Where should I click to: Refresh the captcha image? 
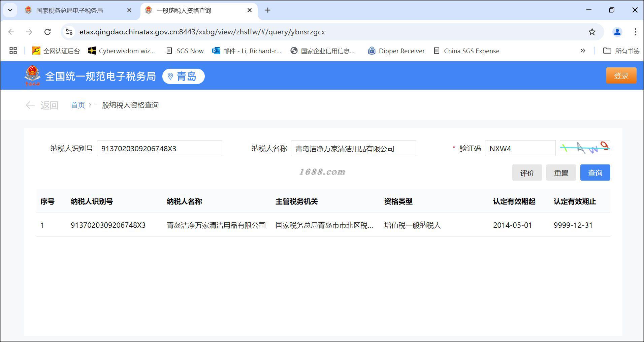[x=585, y=148]
